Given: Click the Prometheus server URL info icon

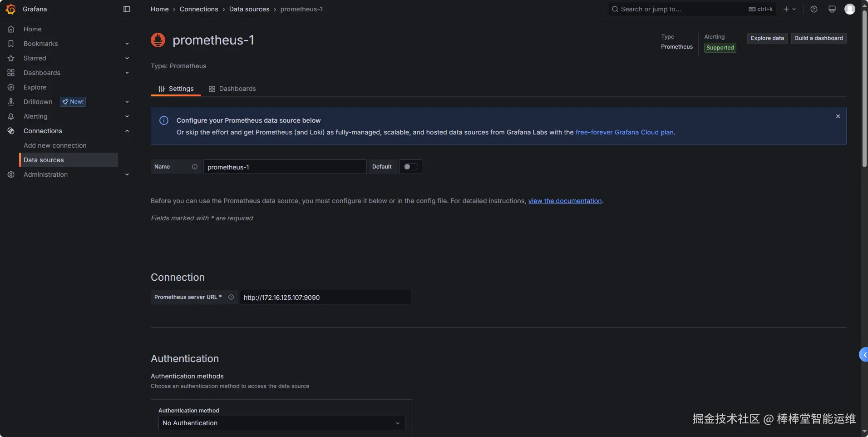Looking at the screenshot, I should (231, 297).
